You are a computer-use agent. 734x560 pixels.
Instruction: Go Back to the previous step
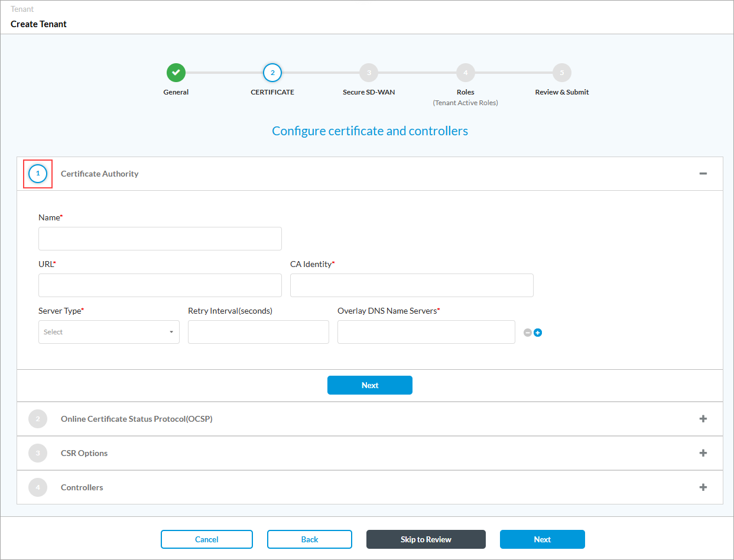point(309,539)
